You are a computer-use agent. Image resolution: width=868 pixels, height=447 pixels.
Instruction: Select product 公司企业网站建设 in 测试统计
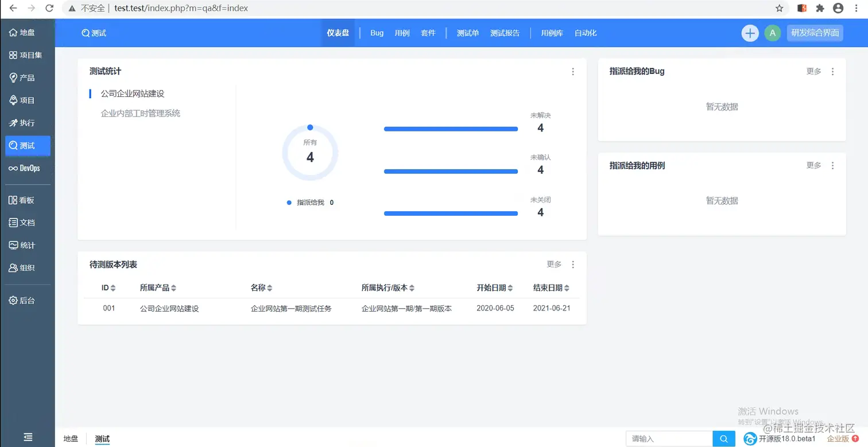[x=133, y=94]
